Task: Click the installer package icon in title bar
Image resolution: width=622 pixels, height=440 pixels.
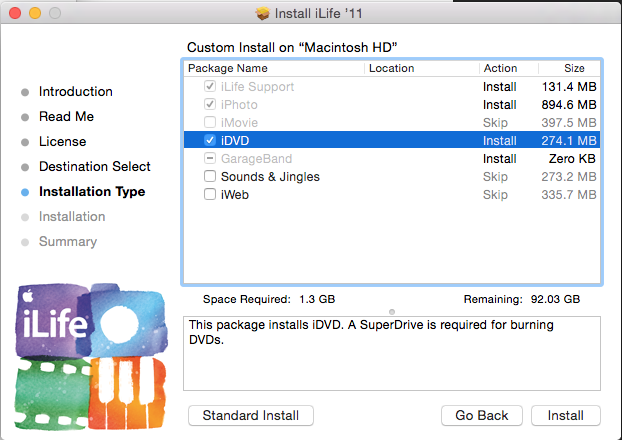Action: (263, 13)
